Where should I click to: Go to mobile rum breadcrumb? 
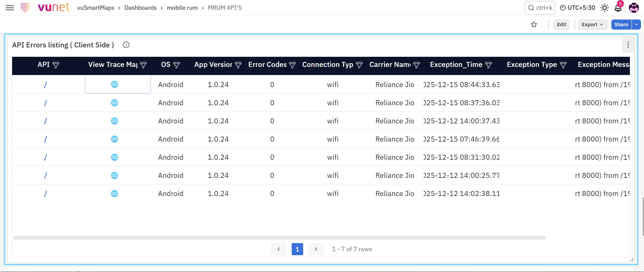pos(182,8)
